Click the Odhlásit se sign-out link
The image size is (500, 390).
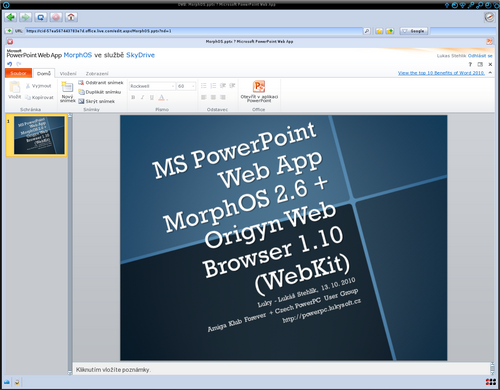(480, 56)
